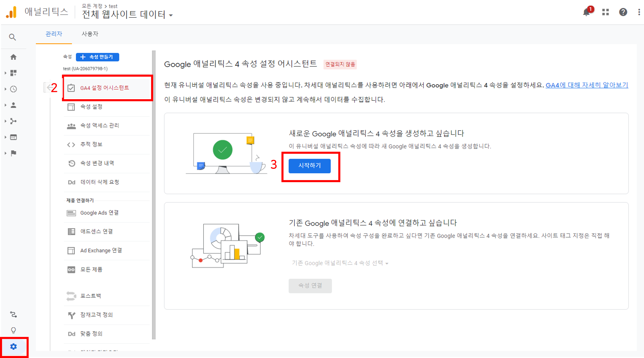The height and width of the screenshot is (358, 644).
Task: Open 기존 Google 애널리틱스 4 속성 선택 dropdown
Action: [x=340, y=263]
